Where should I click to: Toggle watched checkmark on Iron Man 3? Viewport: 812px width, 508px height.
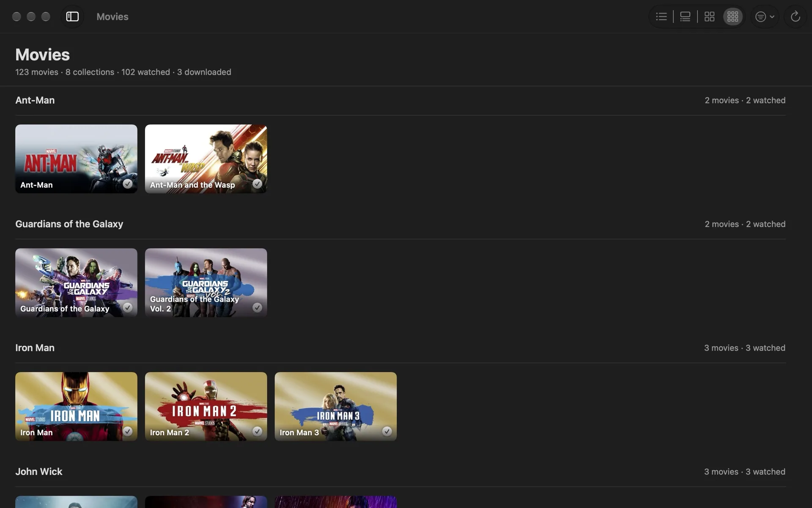387,431
